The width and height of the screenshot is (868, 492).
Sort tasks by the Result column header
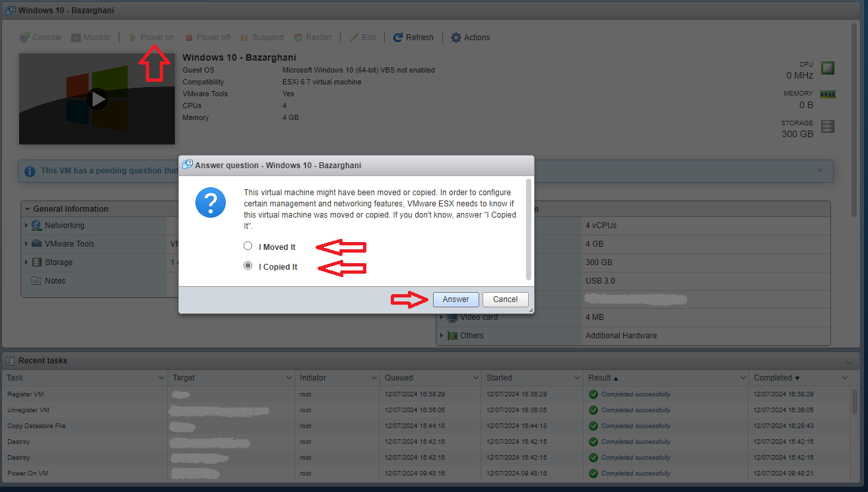(x=665, y=378)
